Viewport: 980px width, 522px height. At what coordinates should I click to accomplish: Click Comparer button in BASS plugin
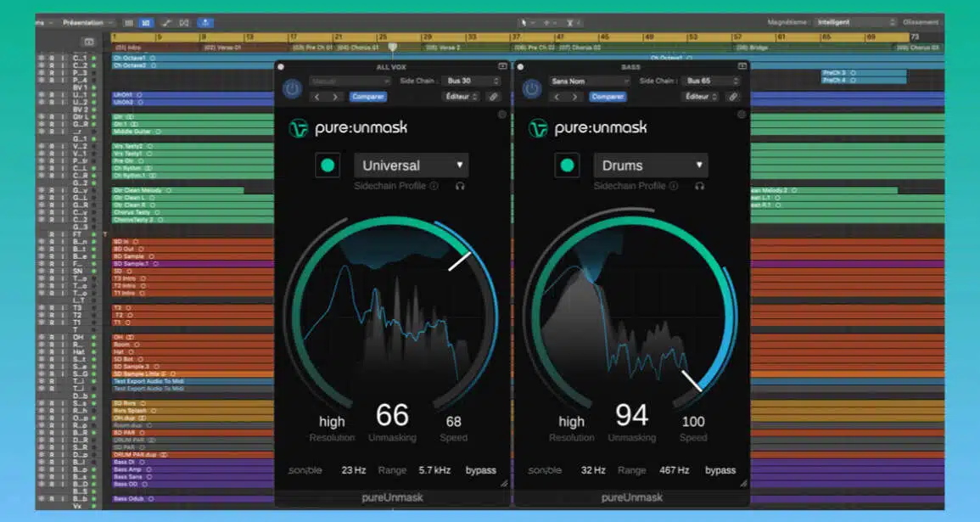tap(608, 97)
